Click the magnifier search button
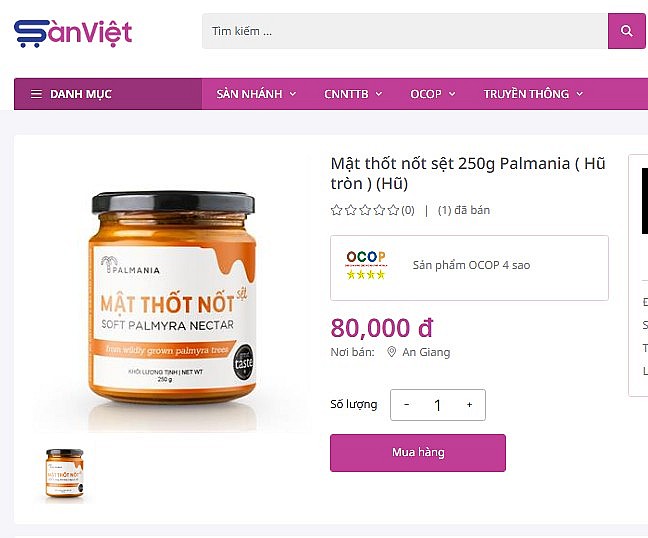 pos(626,31)
